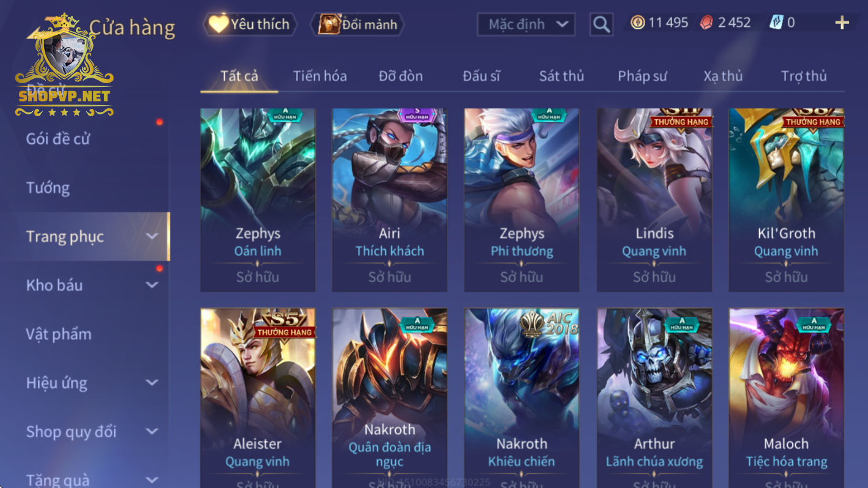Image resolution: width=868 pixels, height=488 pixels.
Task: Tap the plus icon to add currency
Action: (x=842, y=23)
